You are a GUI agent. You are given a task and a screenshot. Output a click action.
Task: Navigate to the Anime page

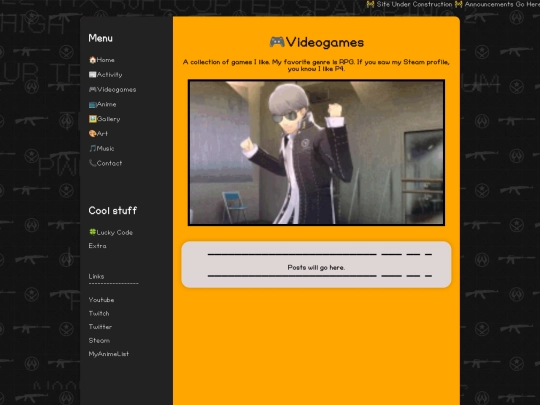click(x=102, y=104)
